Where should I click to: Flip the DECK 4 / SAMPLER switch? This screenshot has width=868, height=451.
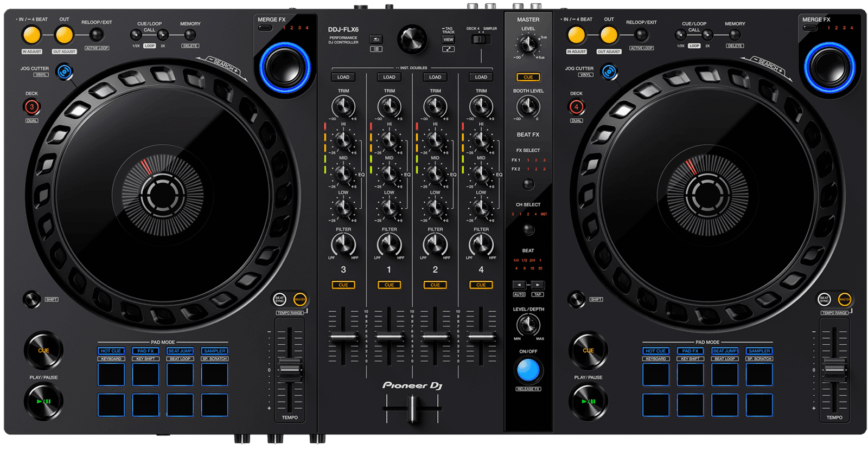[x=481, y=39]
